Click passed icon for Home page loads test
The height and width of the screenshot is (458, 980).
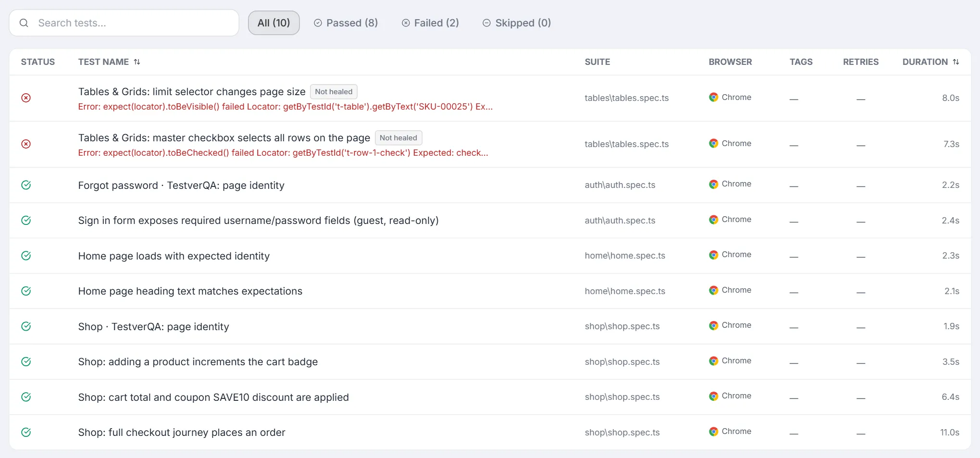pos(26,256)
